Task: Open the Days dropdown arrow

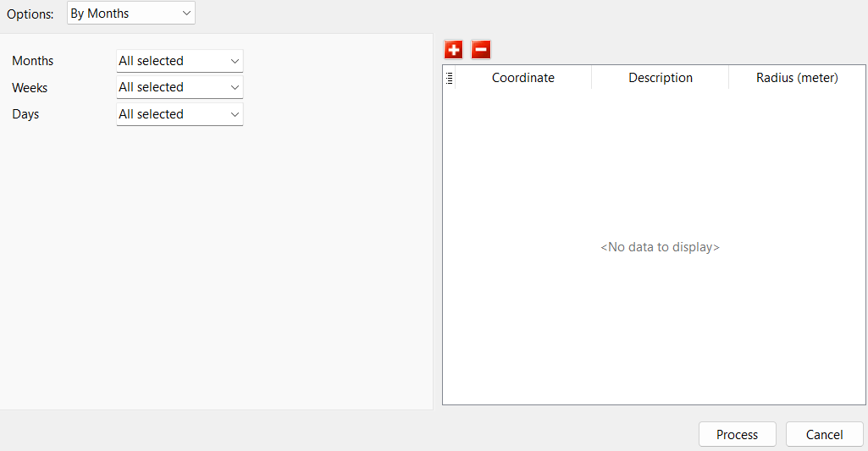Action: click(234, 114)
